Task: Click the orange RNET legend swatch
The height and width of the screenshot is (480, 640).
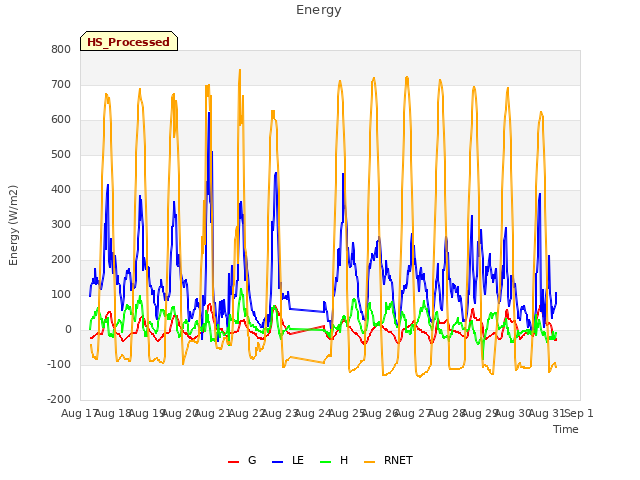Action: point(369,462)
